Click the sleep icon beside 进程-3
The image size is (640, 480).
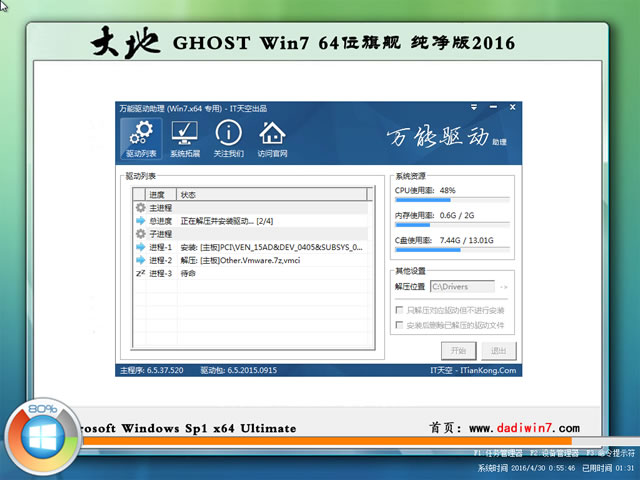pyautogui.click(x=140, y=273)
